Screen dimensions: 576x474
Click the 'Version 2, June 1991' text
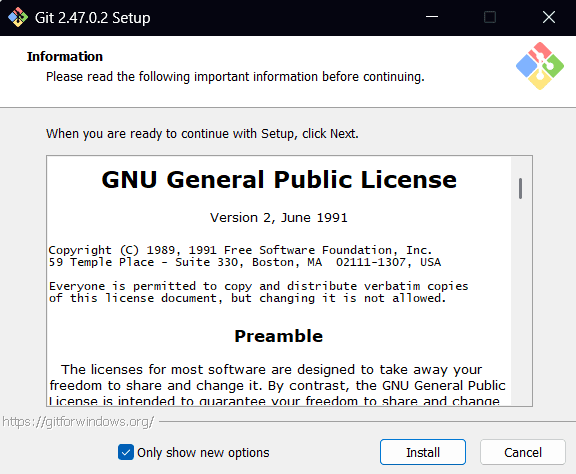279,218
